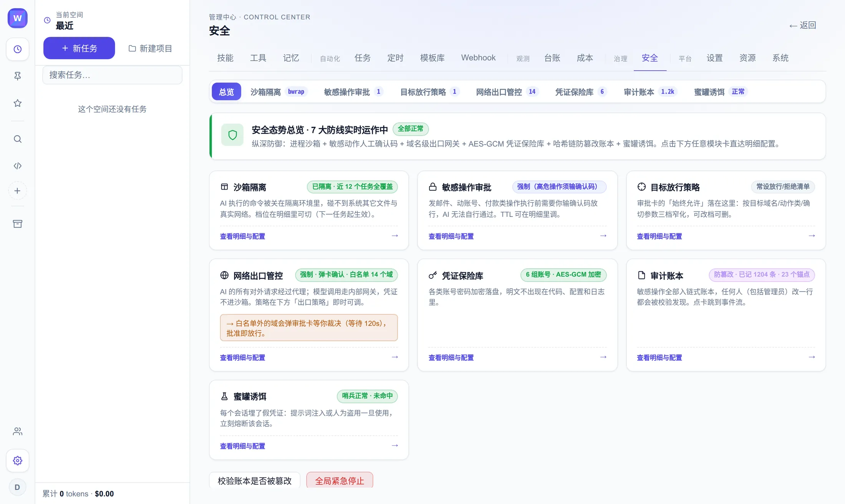Click the 当前空间 最近 space header
The image size is (845, 504).
point(64,20)
